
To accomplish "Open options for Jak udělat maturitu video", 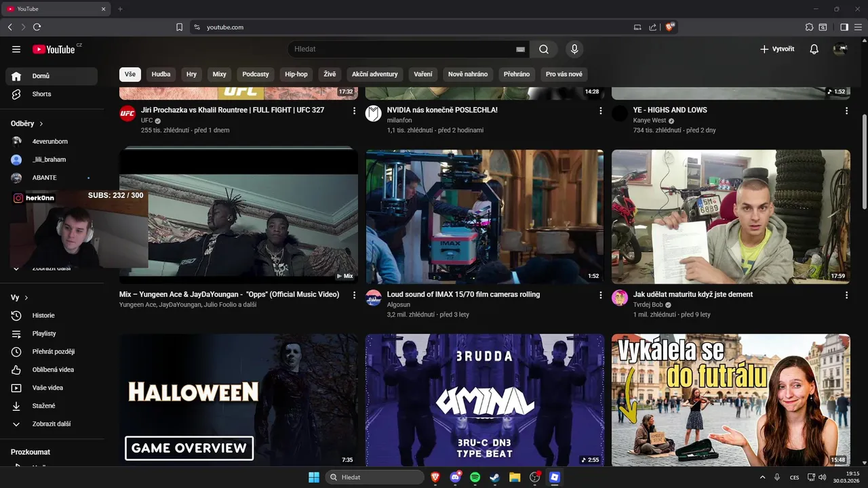I will tap(846, 295).
